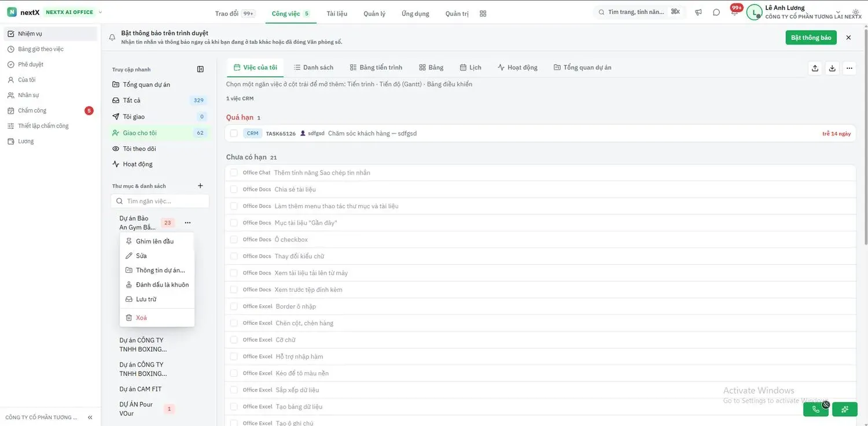Open the apps grid icon in top navigation

(483, 13)
